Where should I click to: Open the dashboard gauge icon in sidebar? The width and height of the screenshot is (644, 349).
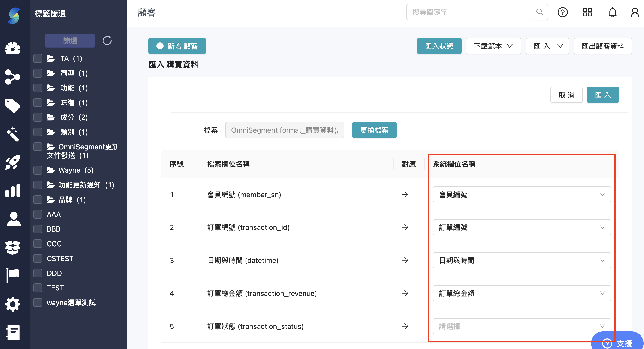(13, 48)
